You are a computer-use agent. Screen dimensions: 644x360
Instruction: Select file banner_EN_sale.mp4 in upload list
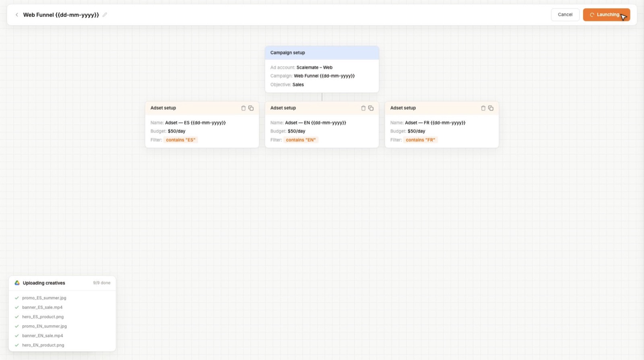[x=42, y=336]
